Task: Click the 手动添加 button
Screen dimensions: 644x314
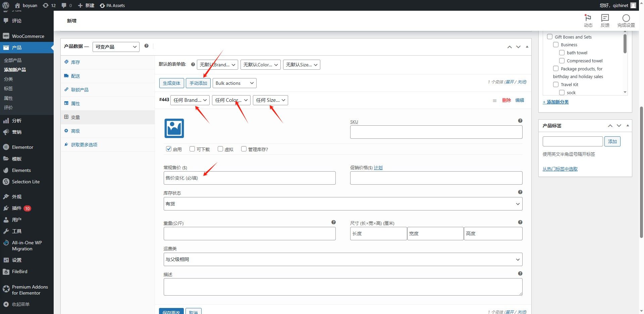Action: (x=198, y=83)
